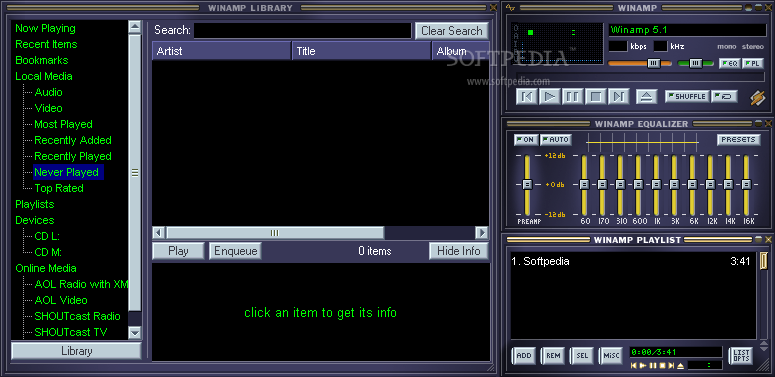This screenshot has width=775, height=377.
Task: Click the mini eject button in playlist window
Action: (x=680, y=366)
